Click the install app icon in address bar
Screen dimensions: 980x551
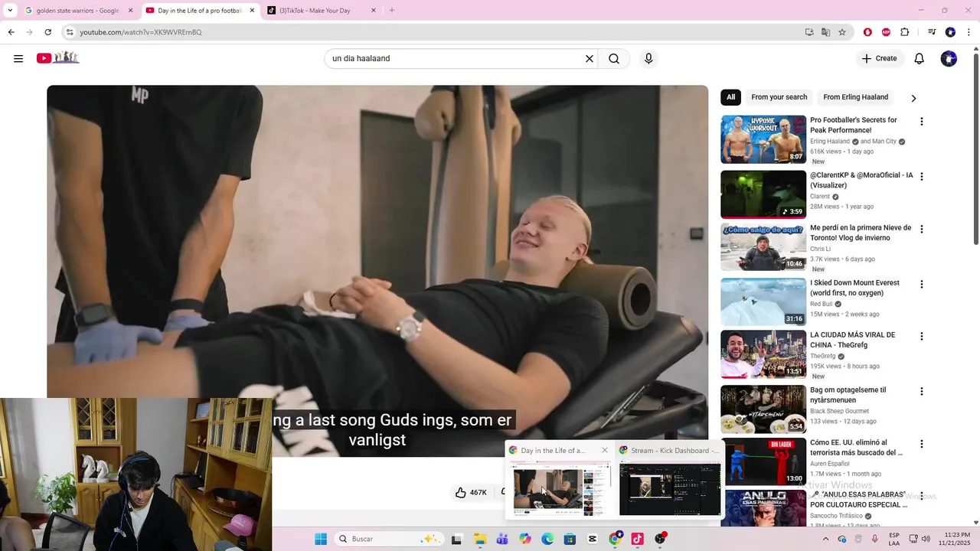pyautogui.click(x=809, y=32)
